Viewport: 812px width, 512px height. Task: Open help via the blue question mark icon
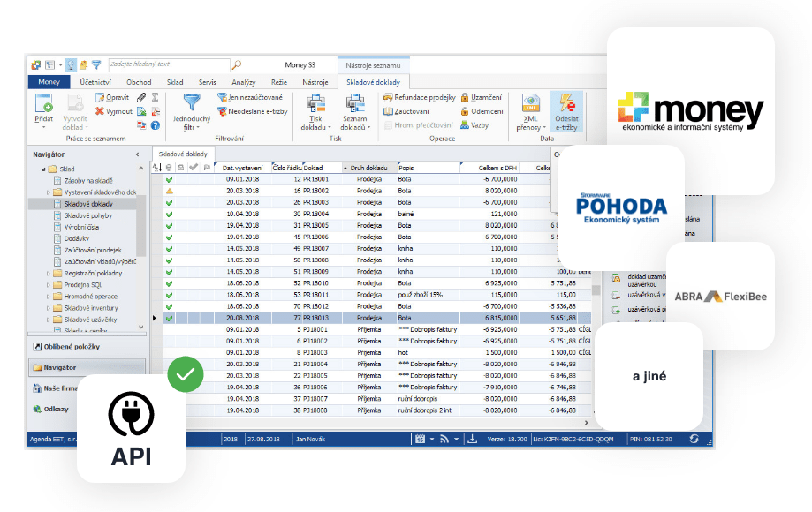pos(156,125)
